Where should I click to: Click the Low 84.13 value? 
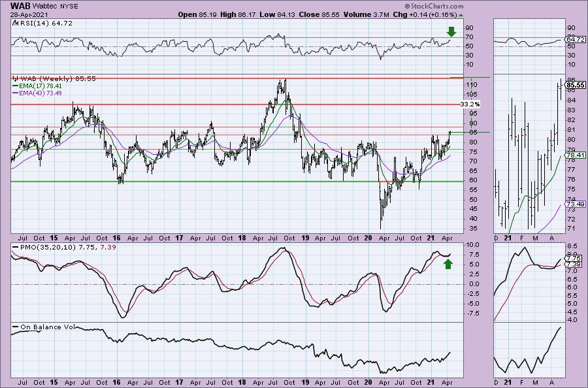click(x=277, y=14)
